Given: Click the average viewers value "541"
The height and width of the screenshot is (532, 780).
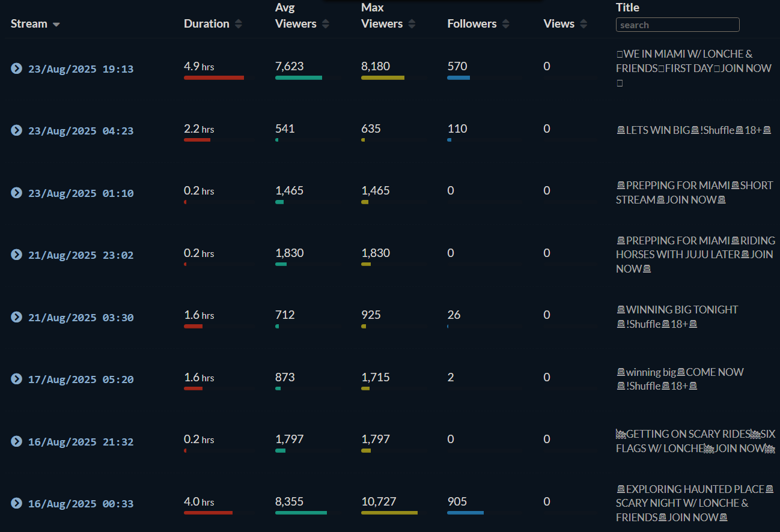Looking at the screenshot, I should click(x=285, y=128).
